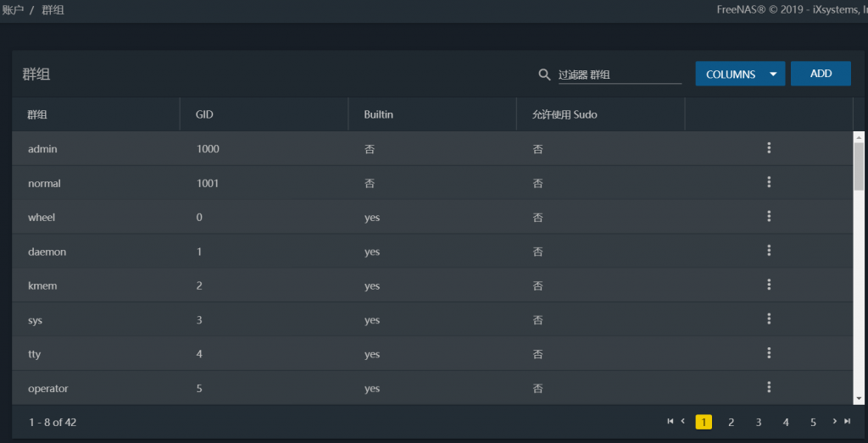Image resolution: width=868 pixels, height=443 pixels.
Task: Open the three-dot menu for daemon group
Action: coord(769,251)
